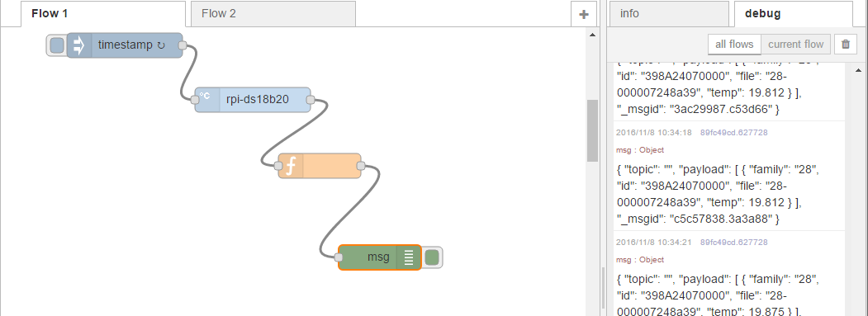Trigger the timestamp inject button
Image resolution: width=868 pixels, height=316 pixels.
pos(56,45)
